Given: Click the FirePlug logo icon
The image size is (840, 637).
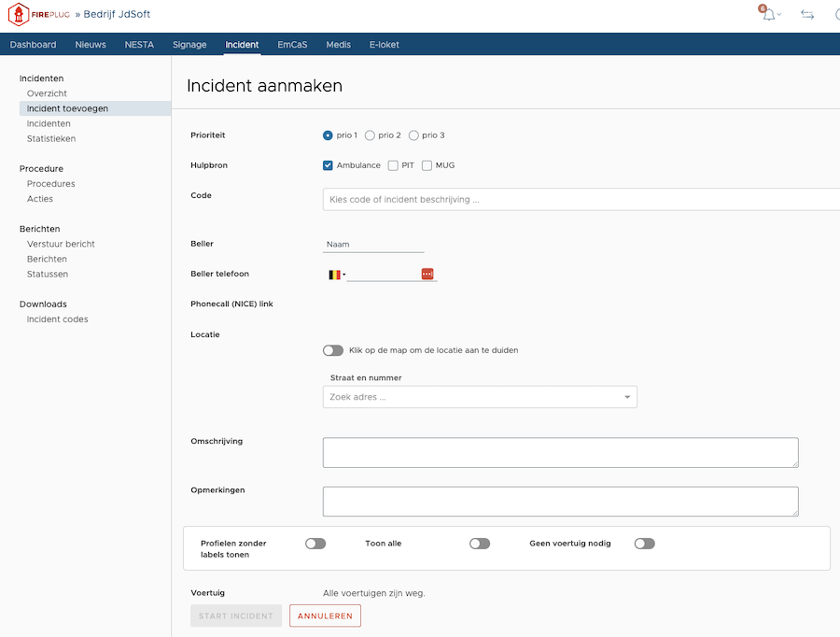Looking at the screenshot, I should (x=19, y=15).
